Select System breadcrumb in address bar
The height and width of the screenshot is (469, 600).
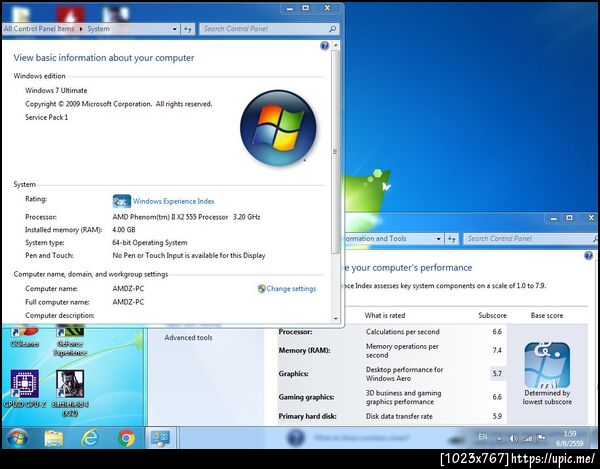pos(98,29)
